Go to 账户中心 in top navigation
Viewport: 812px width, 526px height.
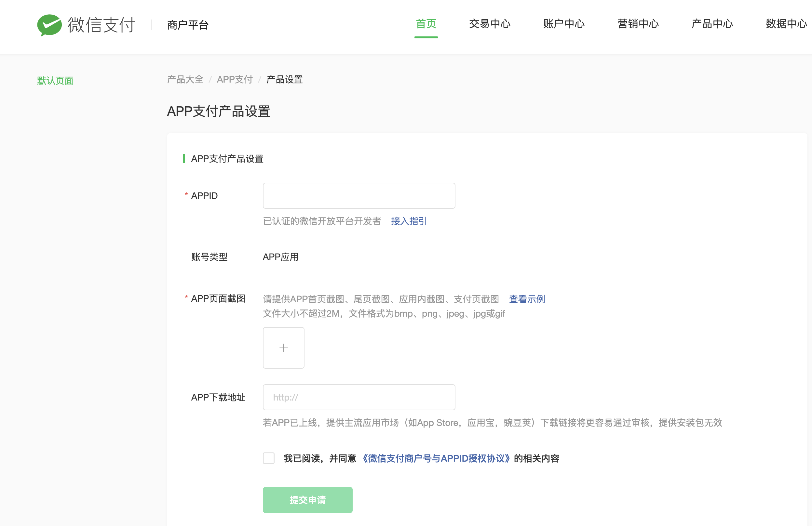[x=564, y=24]
